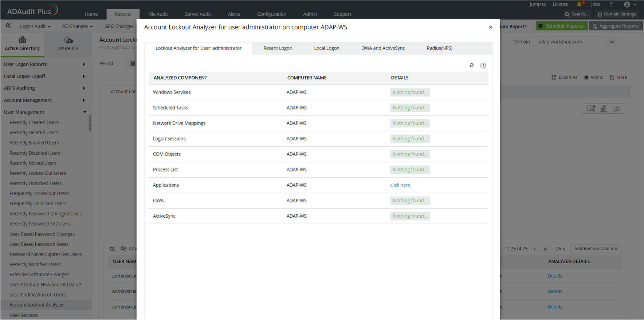The height and width of the screenshot is (320, 644).
Task: Open the More options menu
Action: click(618, 77)
